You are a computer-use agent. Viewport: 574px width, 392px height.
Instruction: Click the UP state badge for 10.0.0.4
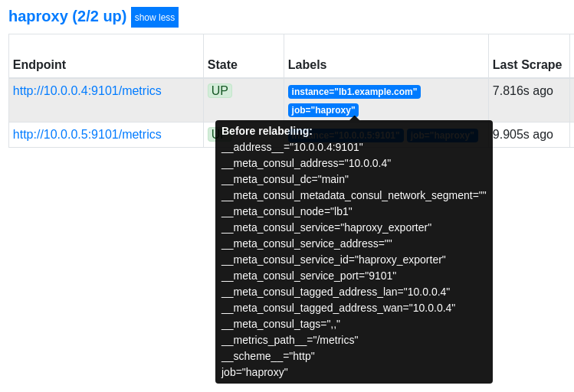[220, 90]
